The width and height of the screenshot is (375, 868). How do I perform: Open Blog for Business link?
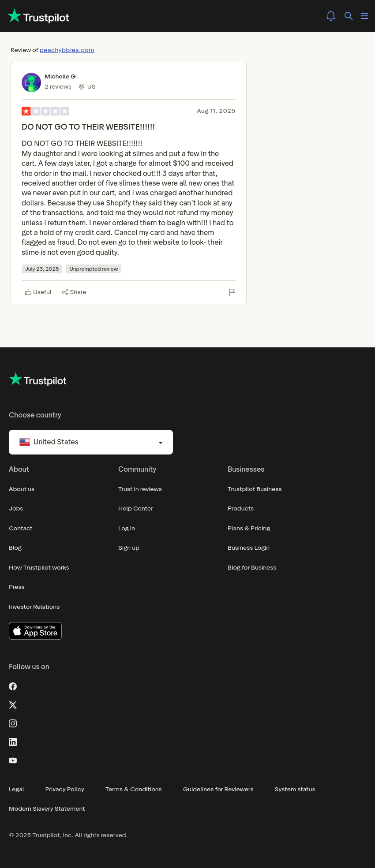click(x=252, y=567)
